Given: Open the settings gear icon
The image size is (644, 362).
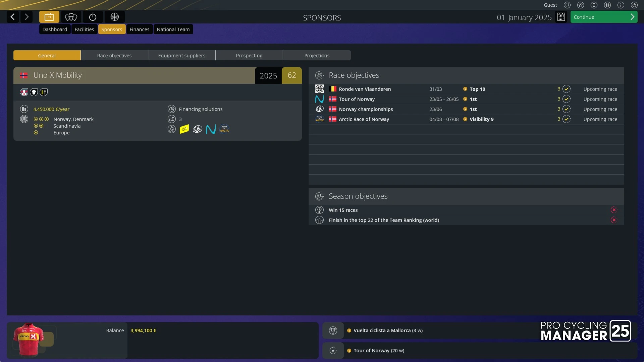Looking at the screenshot, I should [x=607, y=5].
